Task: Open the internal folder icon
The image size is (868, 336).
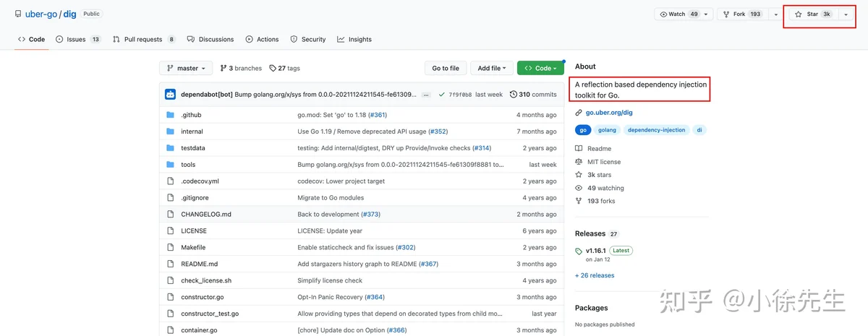Action: [171, 132]
